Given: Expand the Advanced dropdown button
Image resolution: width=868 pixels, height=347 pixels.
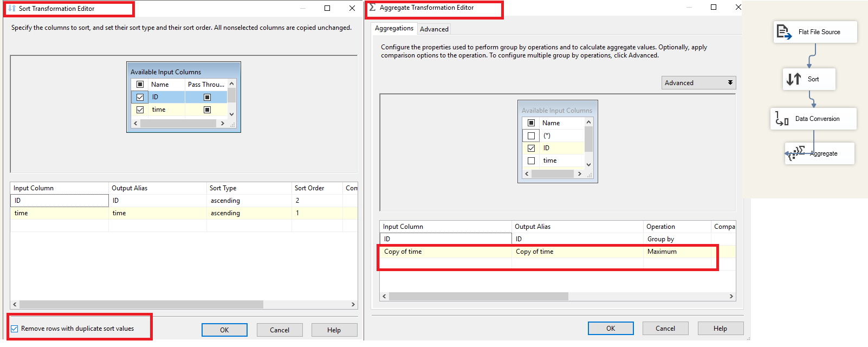Looking at the screenshot, I should [x=699, y=82].
